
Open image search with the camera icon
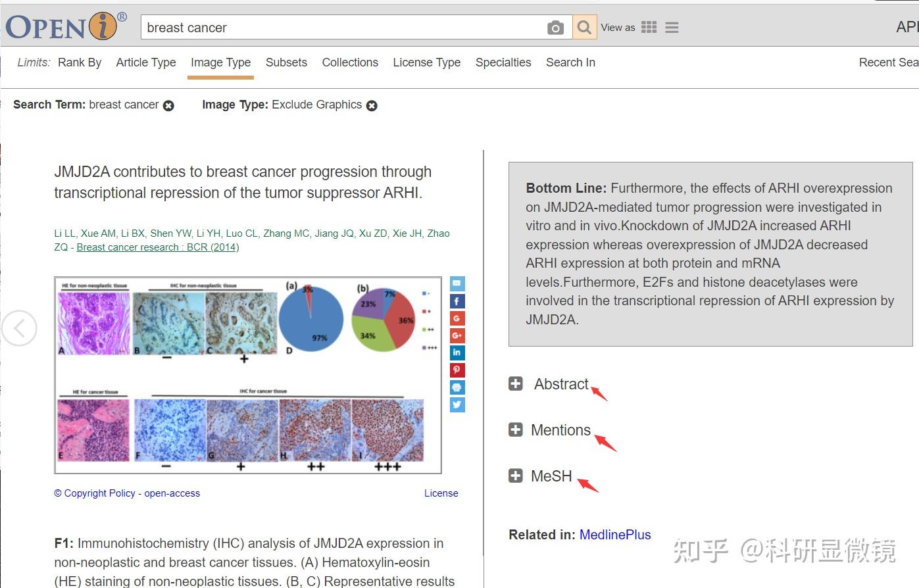pos(555,27)
